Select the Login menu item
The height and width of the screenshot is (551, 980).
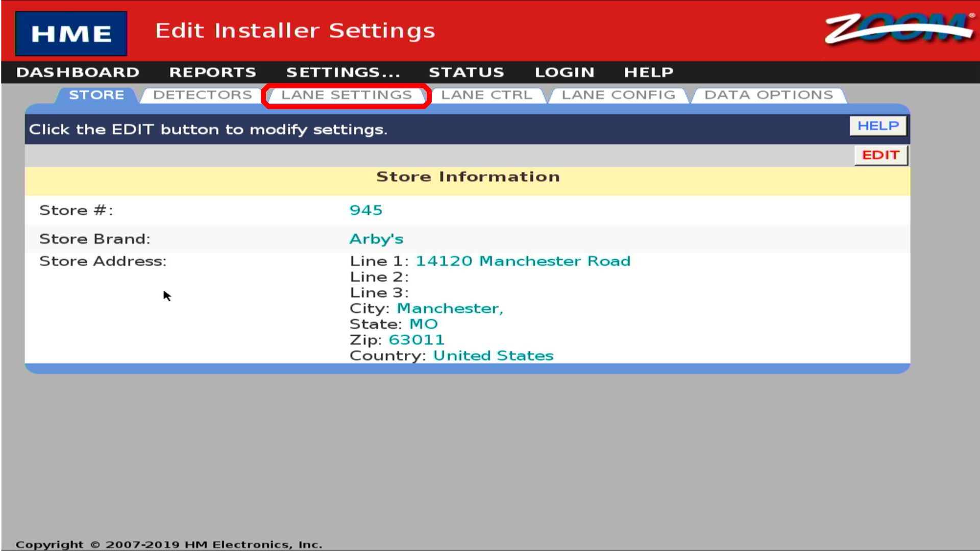point(565,72)
